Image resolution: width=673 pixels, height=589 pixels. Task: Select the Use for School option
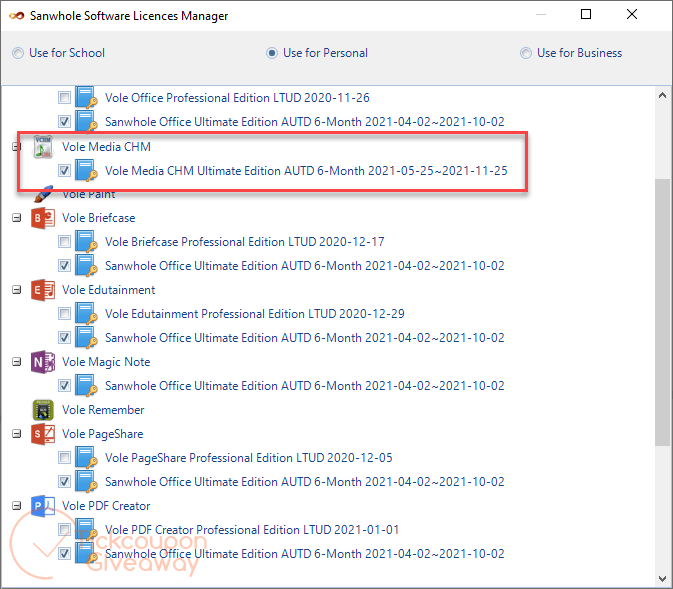coord(58,53)
